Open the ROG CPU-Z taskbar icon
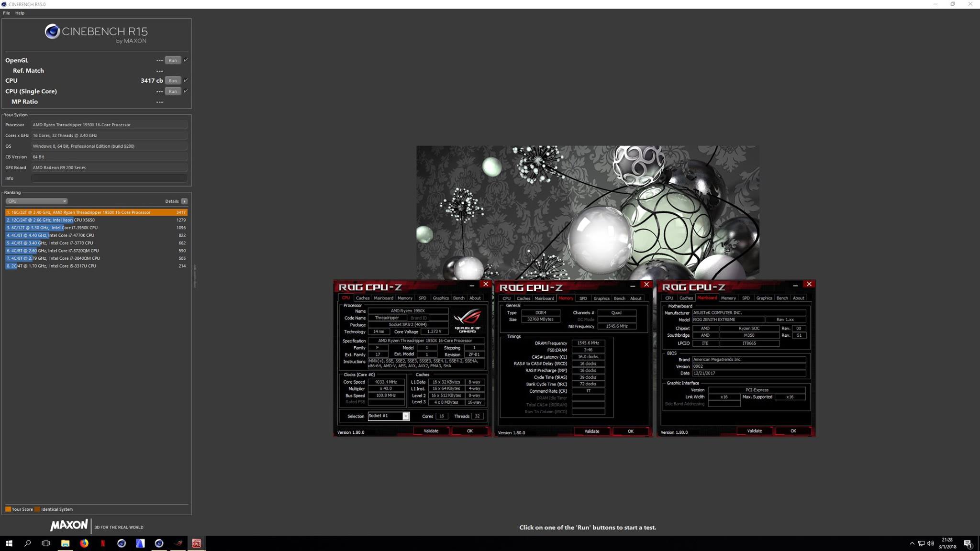The width and height of the screenshot is (980, 551). (197, 543)
